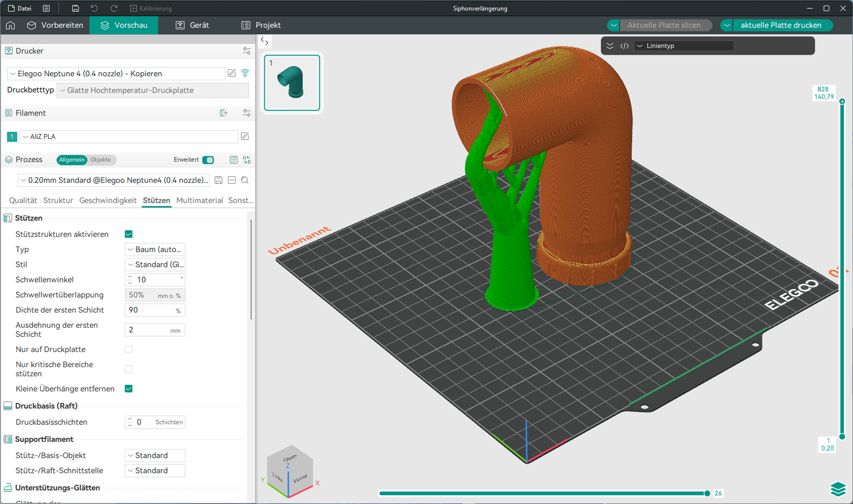Click the redo arrow icon
Screen dimensions: 853x504
[114, 8]
